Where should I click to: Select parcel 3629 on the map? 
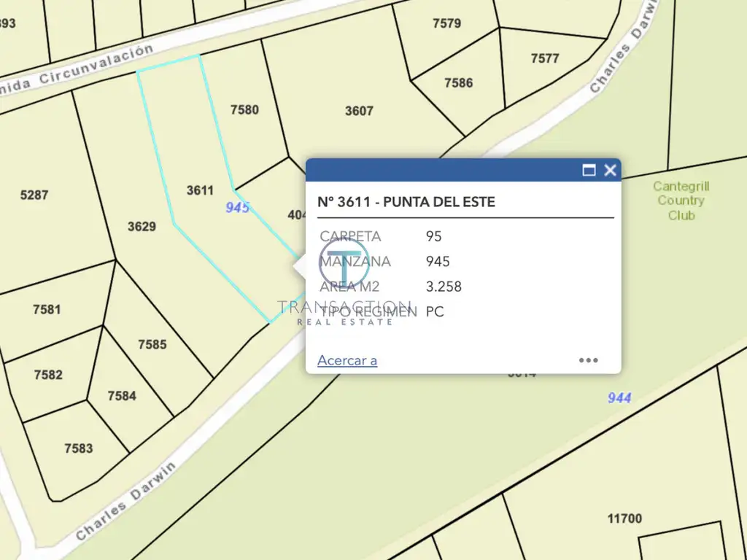(x=142, y=227)
